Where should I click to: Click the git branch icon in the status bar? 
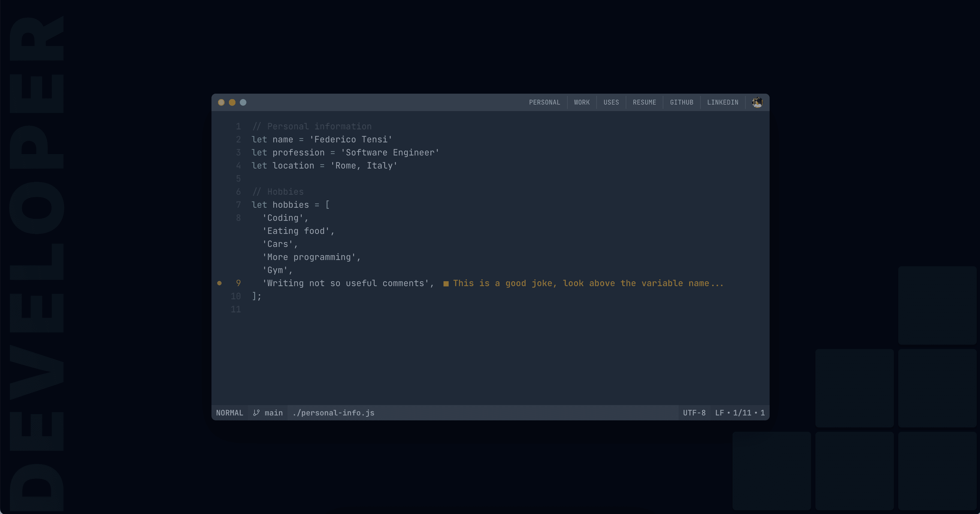pos(256,413)
